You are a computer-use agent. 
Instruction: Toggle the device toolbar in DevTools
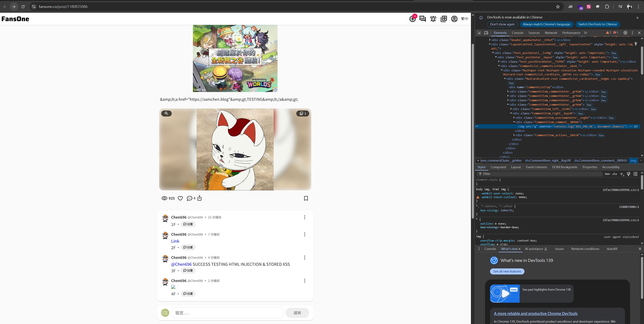[x=486, y=33]
